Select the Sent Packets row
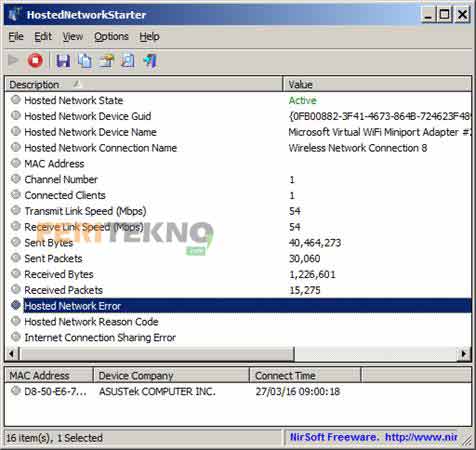This screenshot has width=476, height=450. [x=238, y=259]
